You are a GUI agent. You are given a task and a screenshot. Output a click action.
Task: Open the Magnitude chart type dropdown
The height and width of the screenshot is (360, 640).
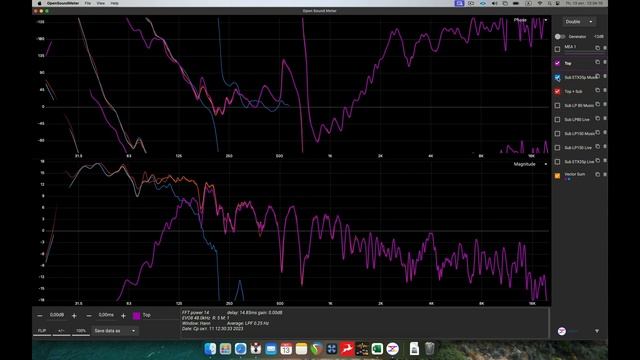coord(530,164)
